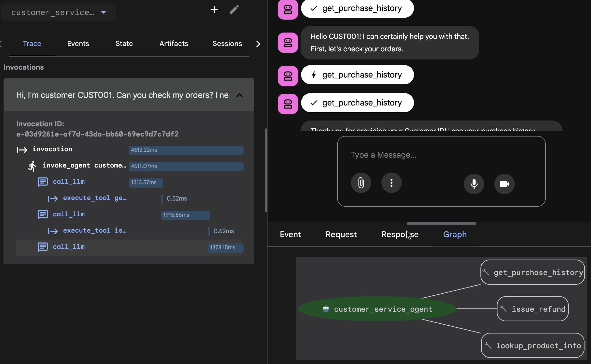This screenshot has width=591, height=364.
Task: Click the horizontal scrollbar above Event tab
Action: click(x=441, y=223)
